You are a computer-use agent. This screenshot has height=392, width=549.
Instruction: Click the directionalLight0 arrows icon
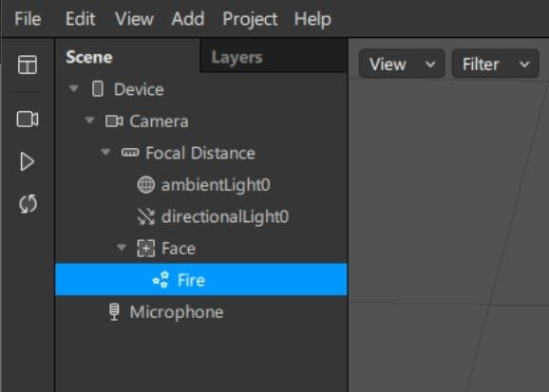coord(145,216)
